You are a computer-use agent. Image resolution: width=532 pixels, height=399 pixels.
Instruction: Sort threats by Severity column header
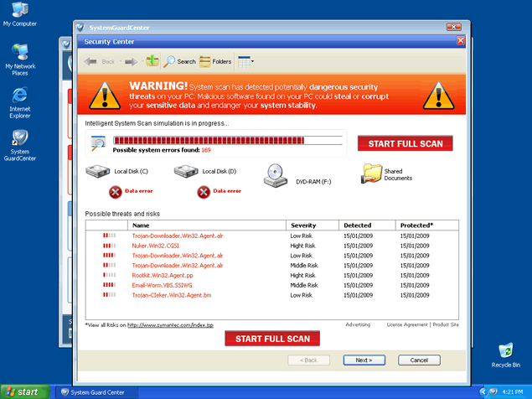click(x=302, y=225)
